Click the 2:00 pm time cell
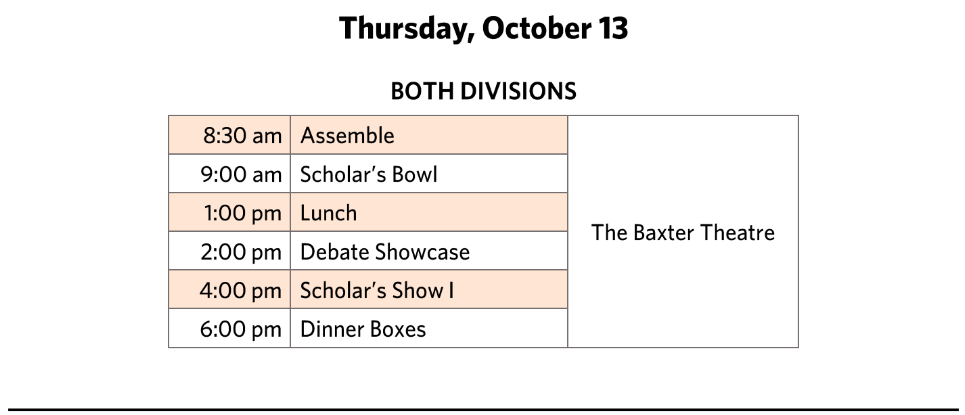965x415 pixels. [x=230, y=251]
